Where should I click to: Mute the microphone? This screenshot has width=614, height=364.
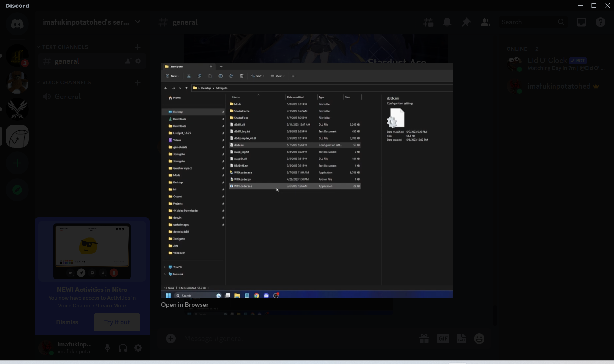pyautogui.click(x=107, y=348)
